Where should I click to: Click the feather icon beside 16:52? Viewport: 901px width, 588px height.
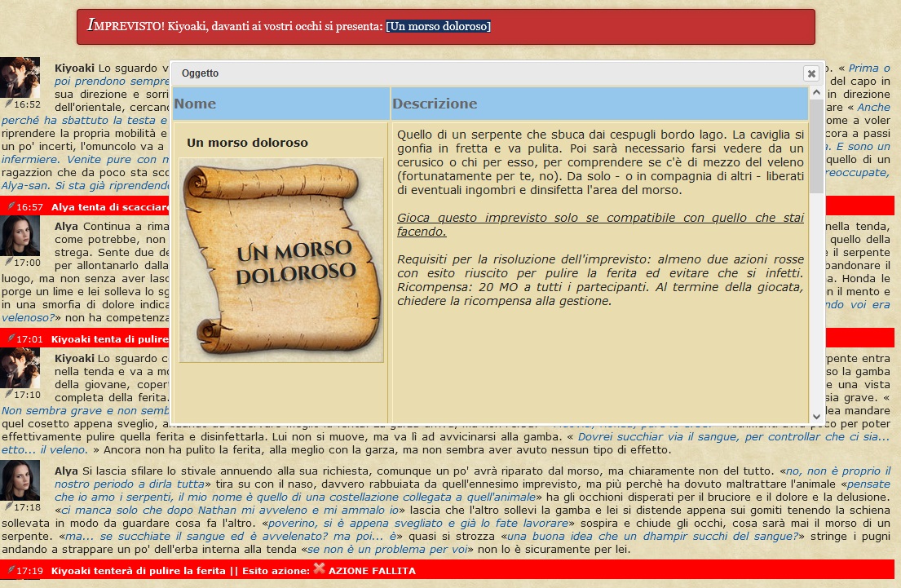(8, 104)
